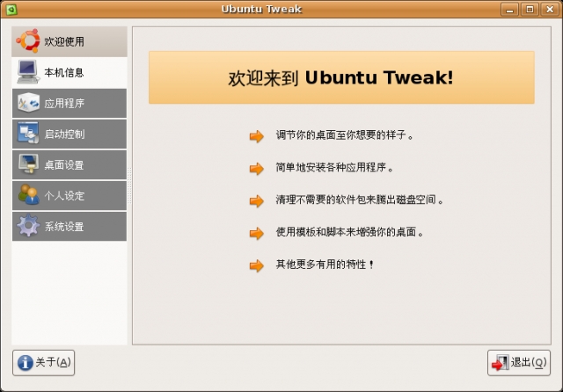Click the pane divider handle beside the sidebar
The height and width of the screenshot is (392, 563).
pyautogui.click(x=129, y=185)
